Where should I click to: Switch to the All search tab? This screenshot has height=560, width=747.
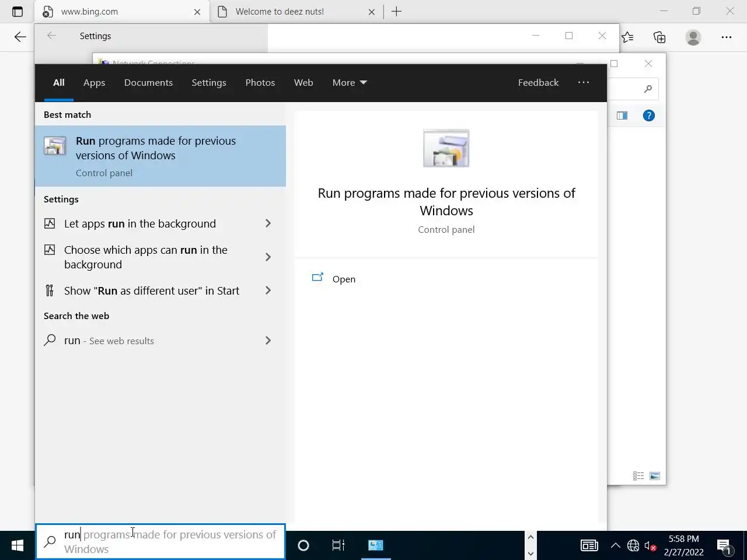[x=59, y=83]
